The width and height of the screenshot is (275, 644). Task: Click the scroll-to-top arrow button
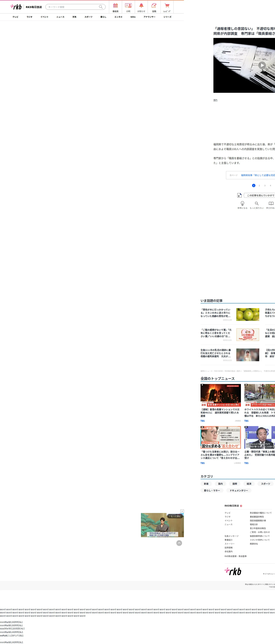point(179,543)
